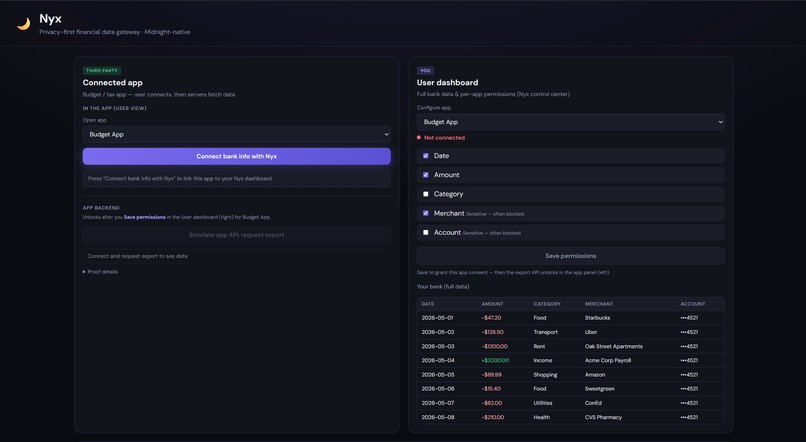Select the -$210.00 amount cell
This screenshot has height=442, width=806.
point(493,417)
